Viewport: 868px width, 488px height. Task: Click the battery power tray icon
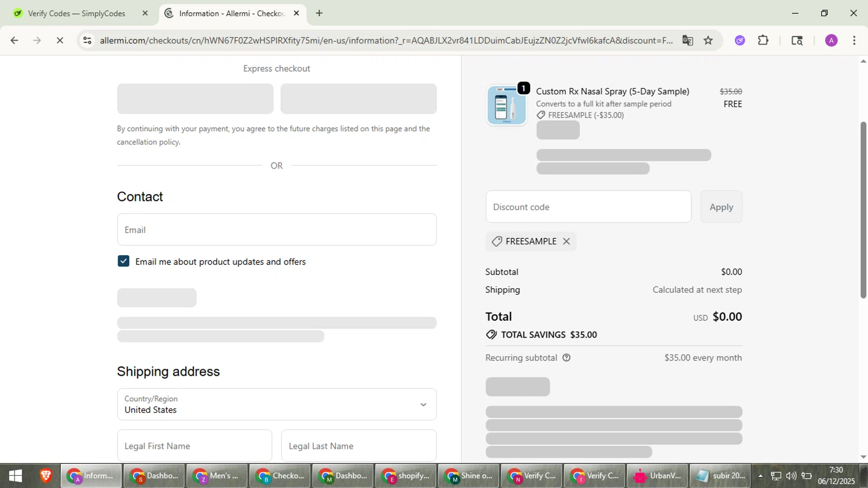[807, 476]
